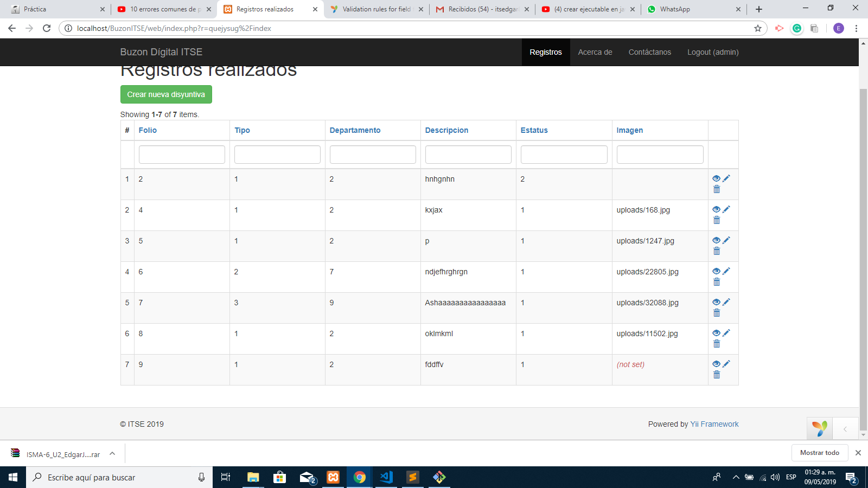Screen dimensions: 868x488
Task: View record with description hnhgnhn
Action: 716,178
